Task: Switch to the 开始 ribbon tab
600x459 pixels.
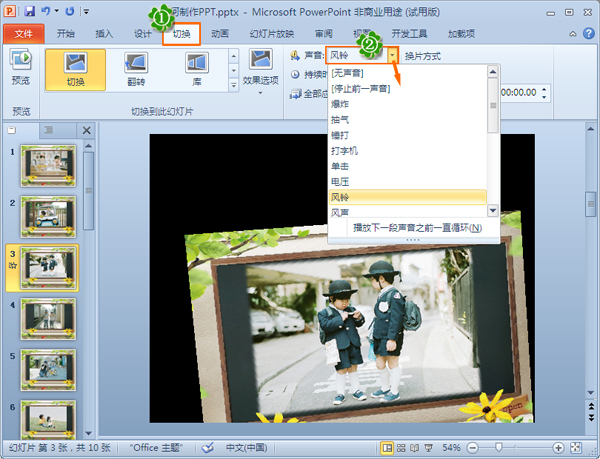Action: coord(65,34)
